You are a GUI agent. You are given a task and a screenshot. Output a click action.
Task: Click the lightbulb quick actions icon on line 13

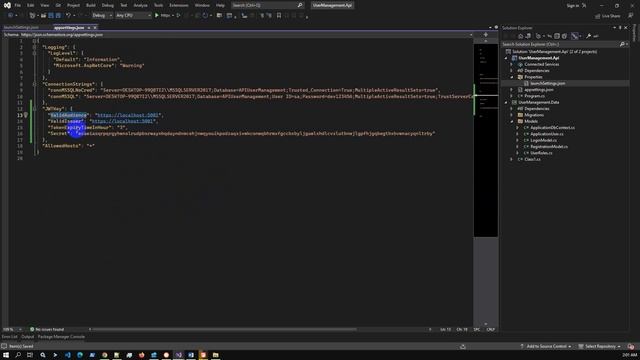point(26,115)
